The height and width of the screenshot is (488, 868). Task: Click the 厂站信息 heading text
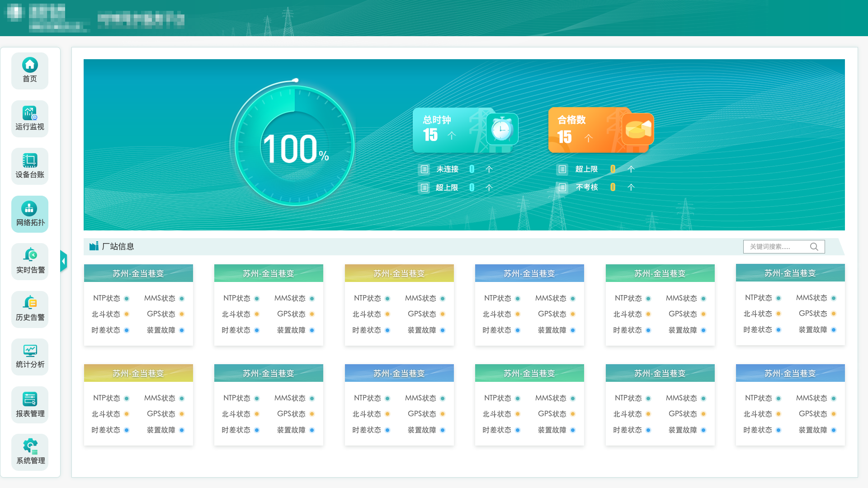118,247
